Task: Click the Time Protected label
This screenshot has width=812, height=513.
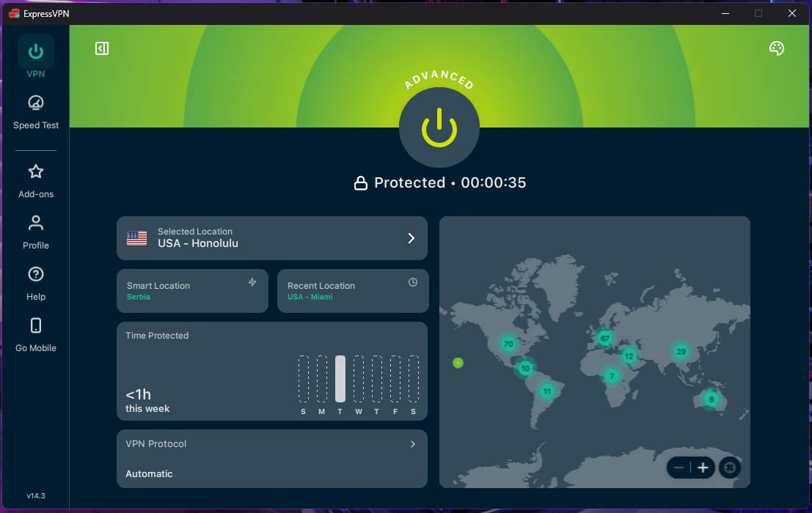Action: pos(157,336)
